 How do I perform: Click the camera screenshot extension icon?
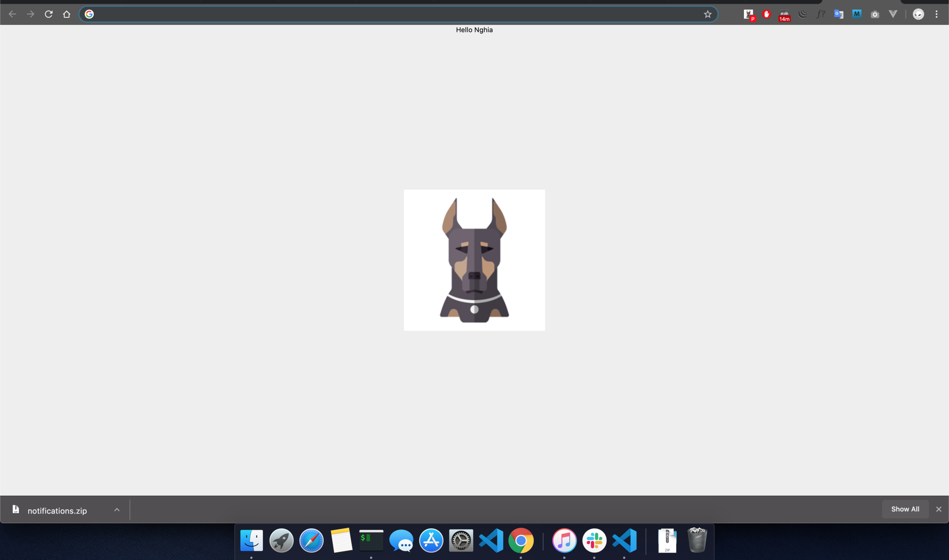click(875, 15)
